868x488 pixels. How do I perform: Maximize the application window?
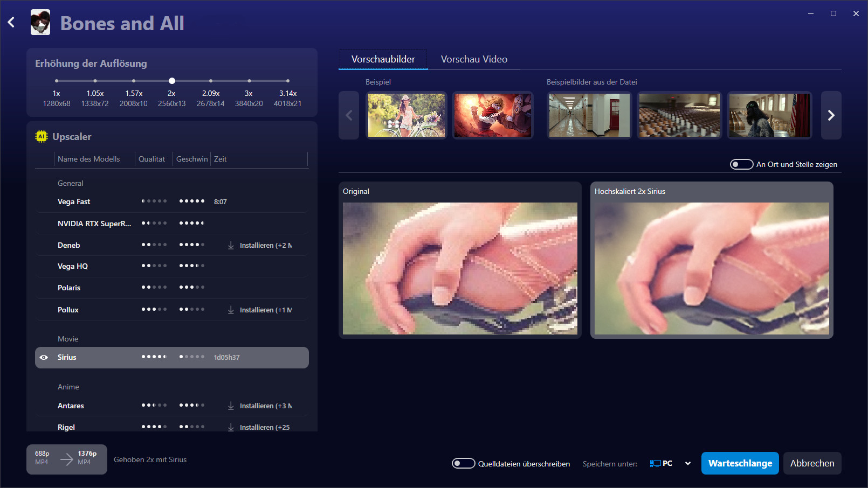(x=833, y=13)
